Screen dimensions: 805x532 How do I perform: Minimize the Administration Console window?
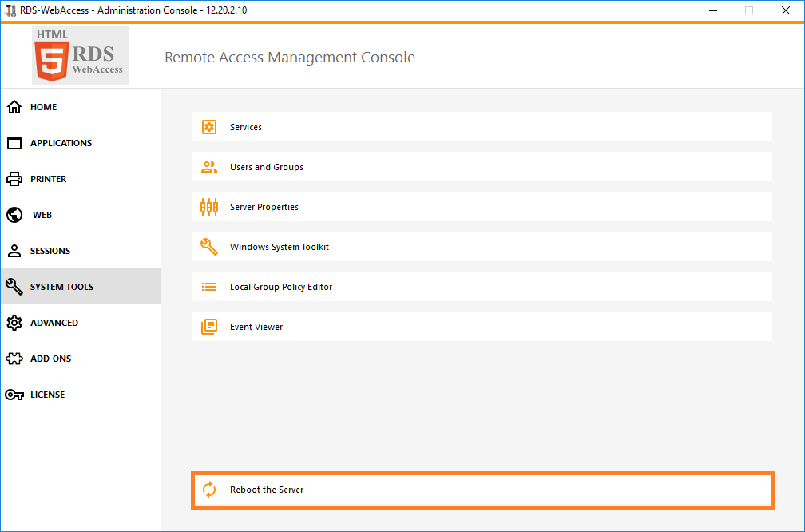coord(713,10)
